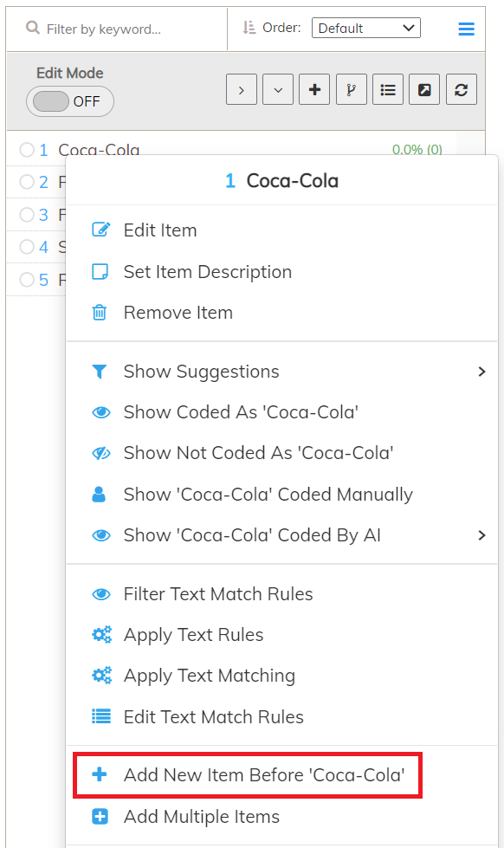Open the Order Default dropdown
This screenshot has width=504, height=848.
click(x=366, y=28)
